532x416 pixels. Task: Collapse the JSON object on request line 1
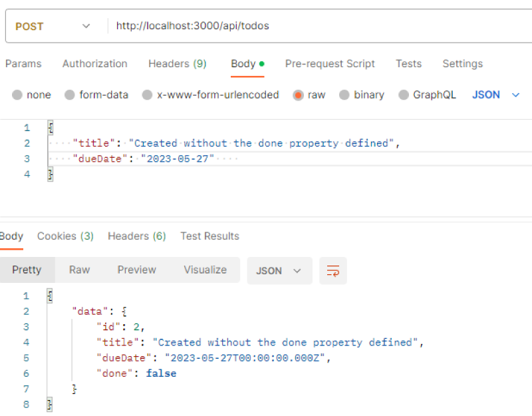click(x=50, y=127)
